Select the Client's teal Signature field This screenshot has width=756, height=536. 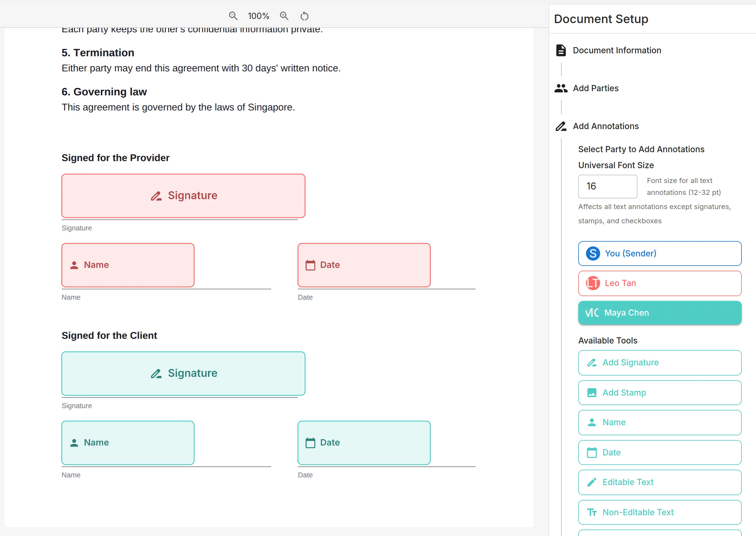[x=183, y=373]
